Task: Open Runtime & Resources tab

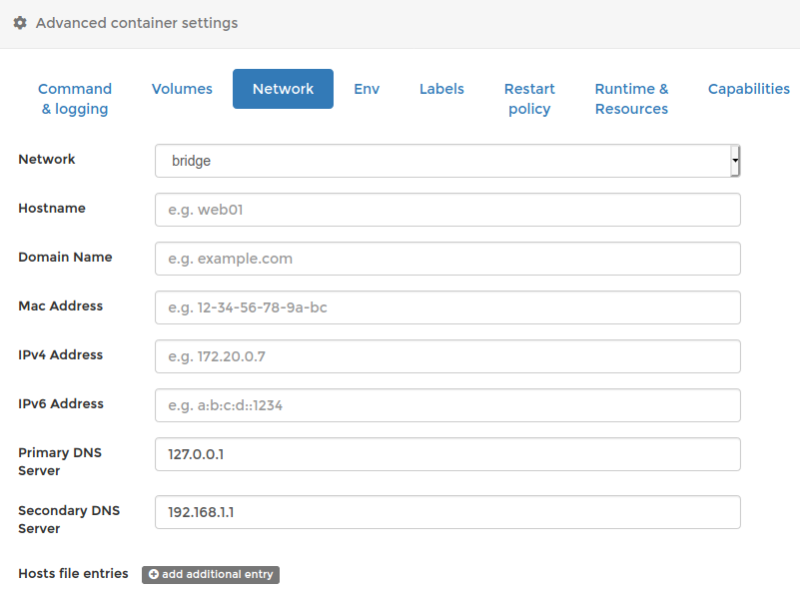Action: (632, 98)
